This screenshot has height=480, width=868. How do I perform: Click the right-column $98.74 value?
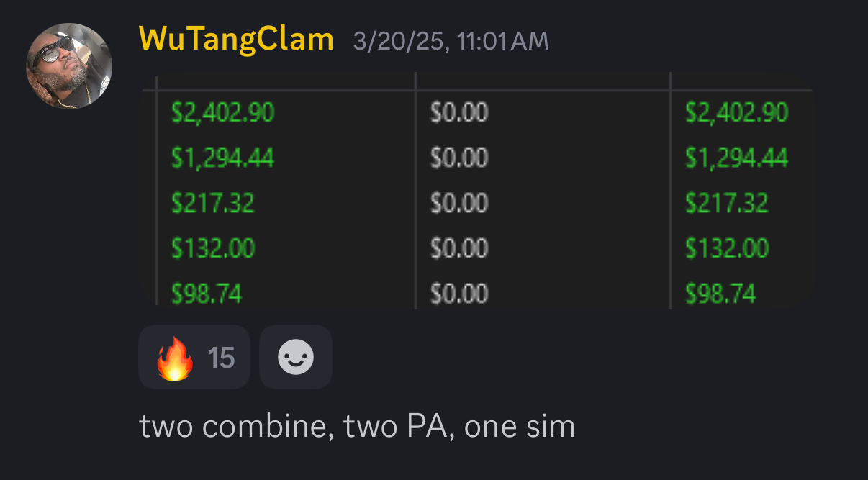720,293
